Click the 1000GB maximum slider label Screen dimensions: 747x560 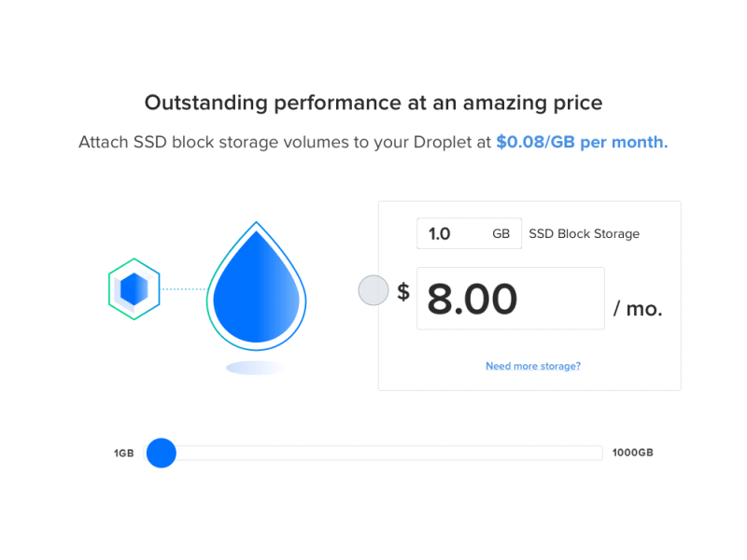[633, 453]
